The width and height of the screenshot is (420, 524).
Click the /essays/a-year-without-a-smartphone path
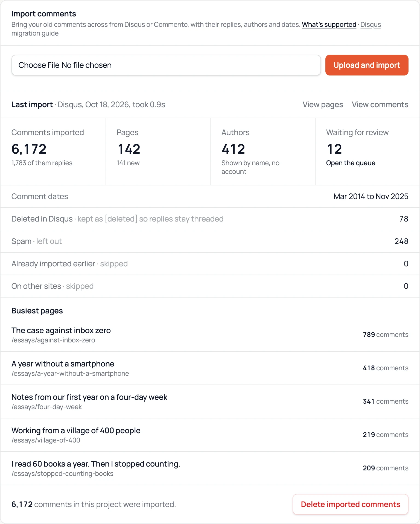point(70,374)
